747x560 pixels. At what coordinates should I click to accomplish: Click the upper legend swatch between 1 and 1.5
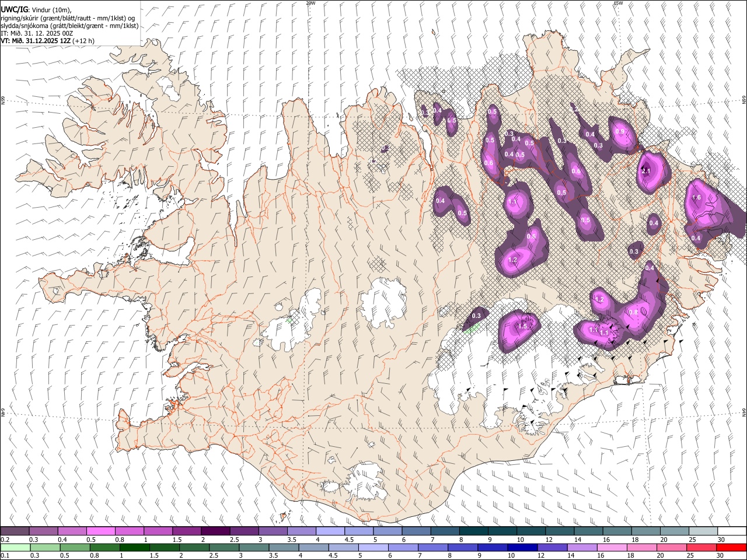click(x=158, y=531)
